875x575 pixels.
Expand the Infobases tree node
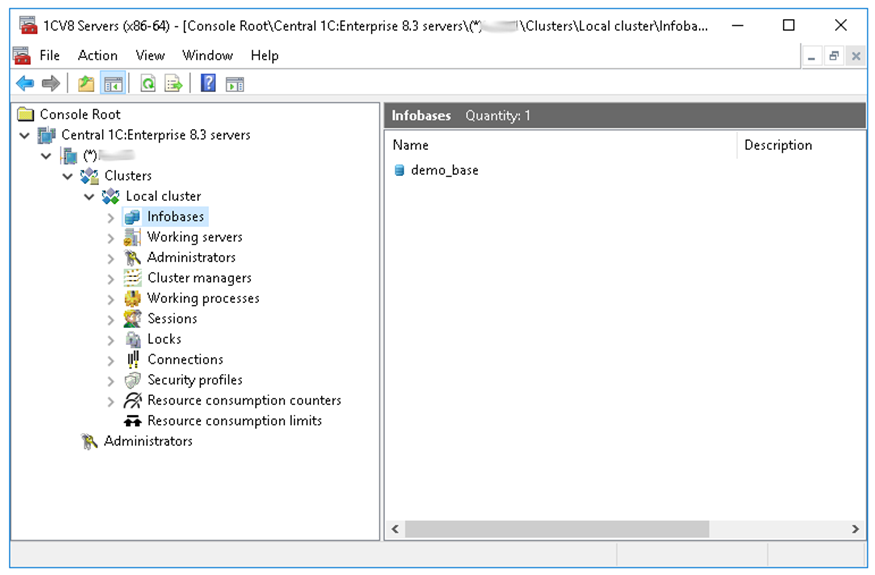(x=111, y=217)
